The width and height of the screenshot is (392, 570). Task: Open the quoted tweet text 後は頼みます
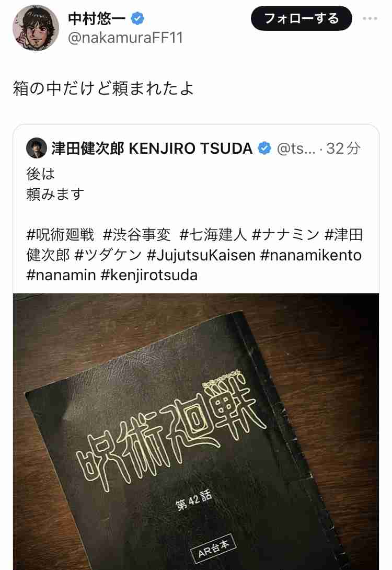(x=55, y=184)
